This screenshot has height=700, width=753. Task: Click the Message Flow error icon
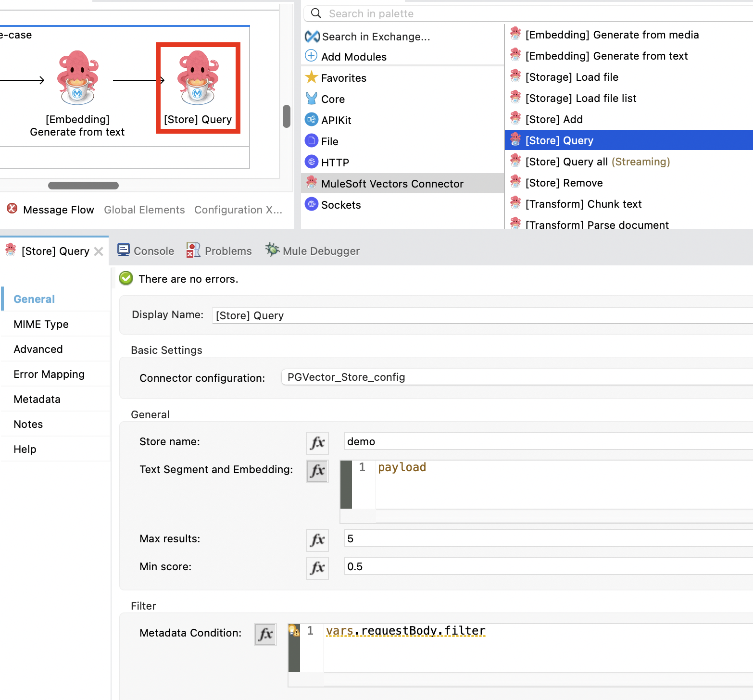pyautogui.click(x=12, y=209)
